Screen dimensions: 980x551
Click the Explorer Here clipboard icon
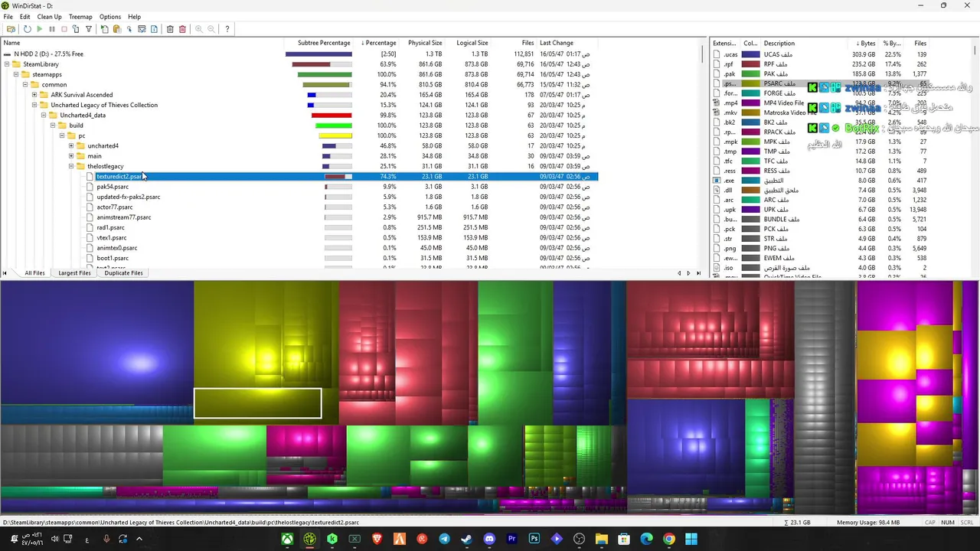pyautogui.click(x=117, y=29)
